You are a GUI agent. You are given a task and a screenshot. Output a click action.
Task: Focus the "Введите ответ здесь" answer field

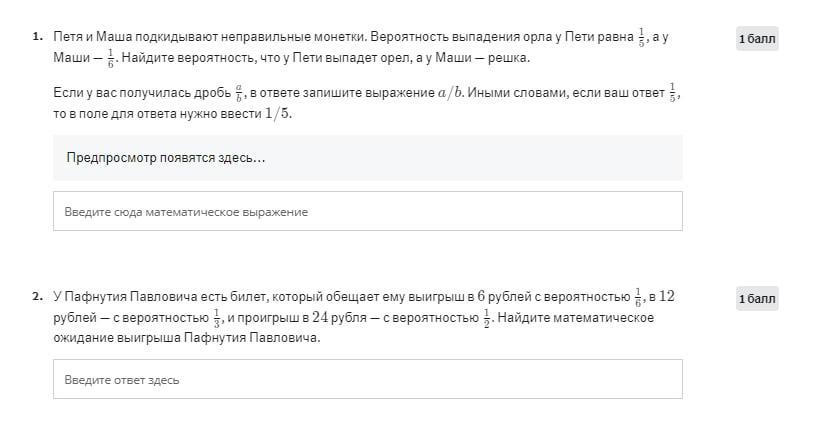point(367,380)
